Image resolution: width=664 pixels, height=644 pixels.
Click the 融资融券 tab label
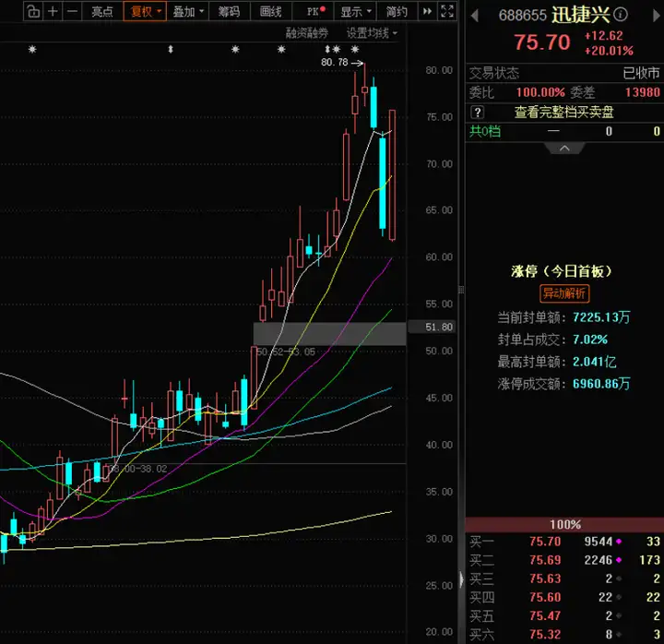click(307, 33)
